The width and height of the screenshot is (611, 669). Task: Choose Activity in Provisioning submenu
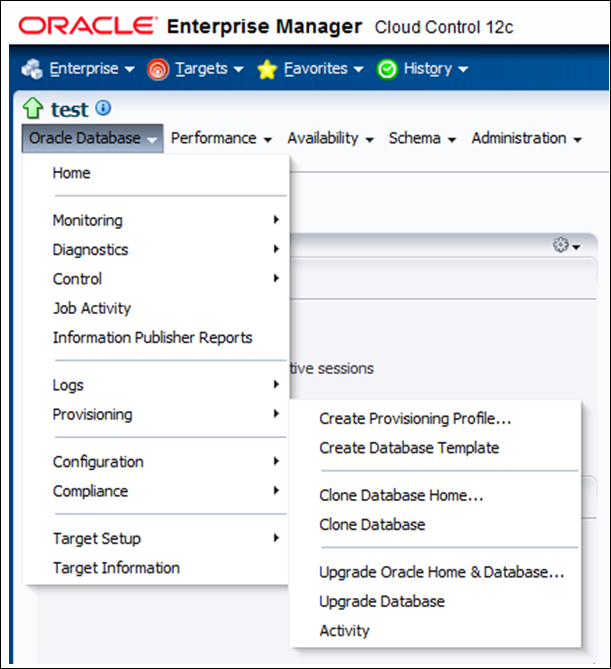(435, 631)
